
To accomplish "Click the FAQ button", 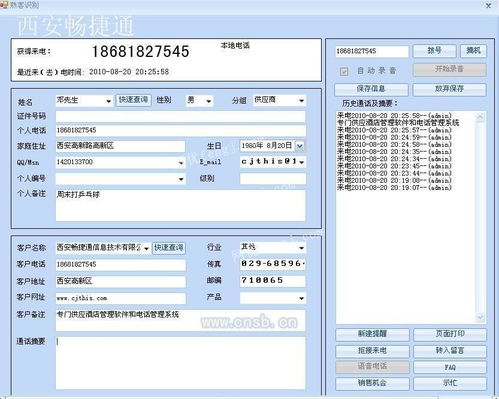I will (450, 367).
